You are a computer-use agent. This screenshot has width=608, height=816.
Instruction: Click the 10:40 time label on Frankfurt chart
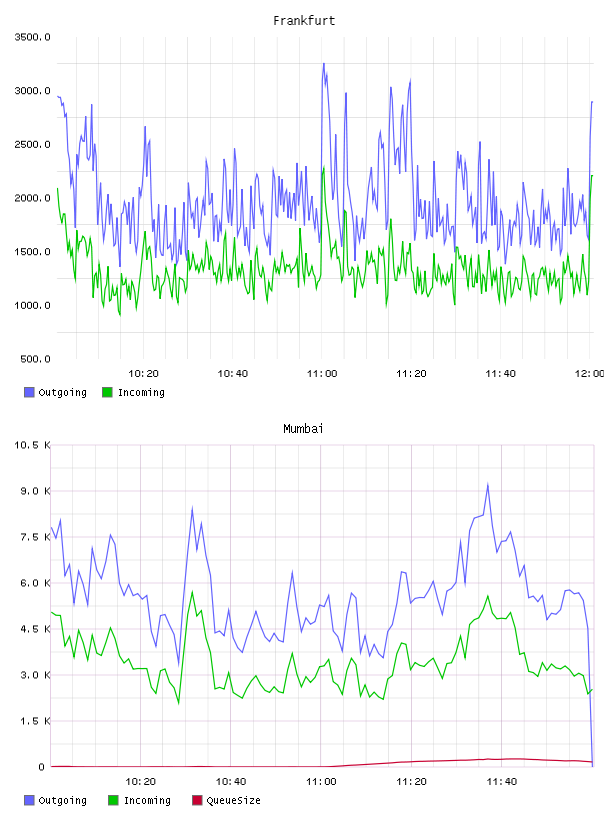[x=233, y=373]
